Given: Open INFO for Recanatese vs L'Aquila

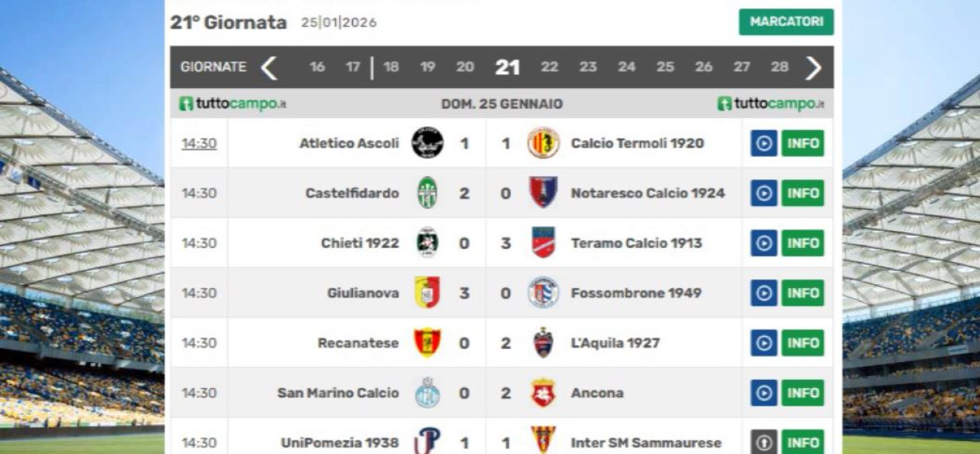Looking at the screenshot, I should pyautogui.click(x=802, y=343).
